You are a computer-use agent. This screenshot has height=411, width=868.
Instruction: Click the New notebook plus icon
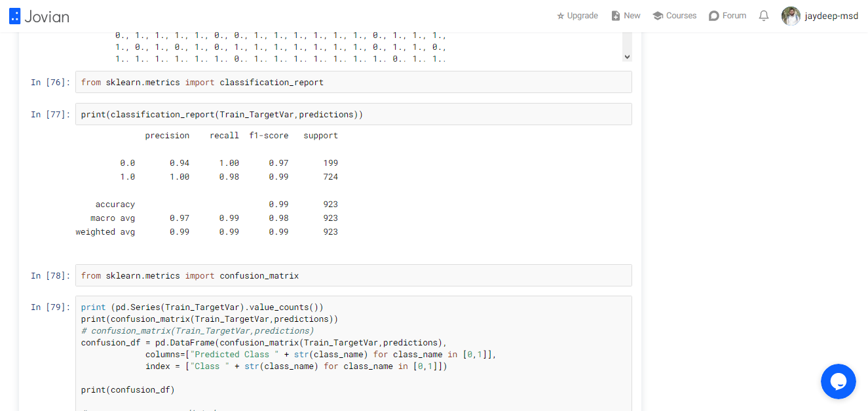pos(616,16)
